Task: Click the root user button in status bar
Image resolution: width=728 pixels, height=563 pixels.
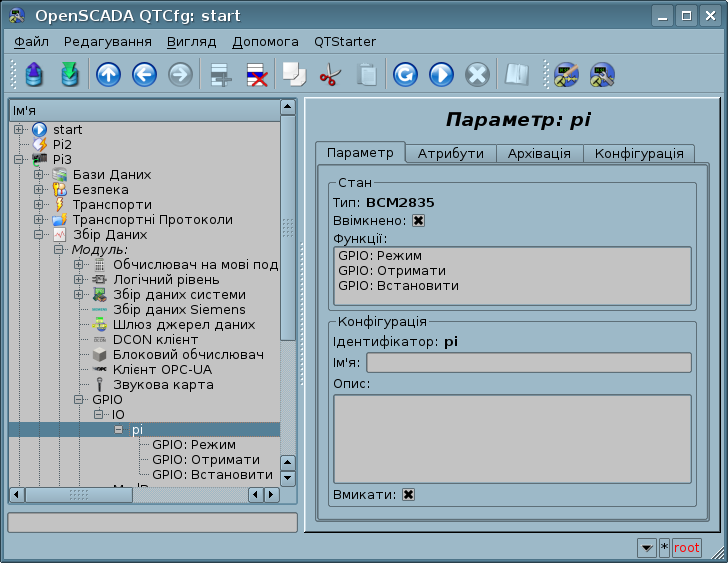Action: coord(686,548)
